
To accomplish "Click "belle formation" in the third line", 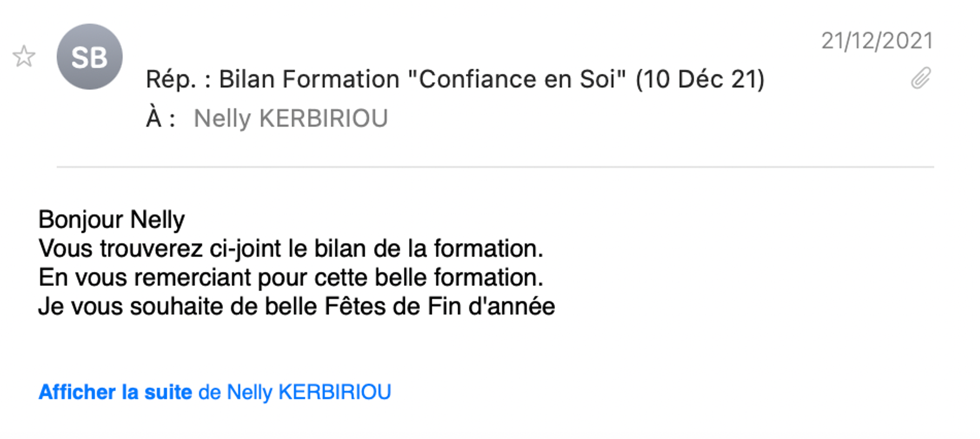I will click(x=458, y=277).
